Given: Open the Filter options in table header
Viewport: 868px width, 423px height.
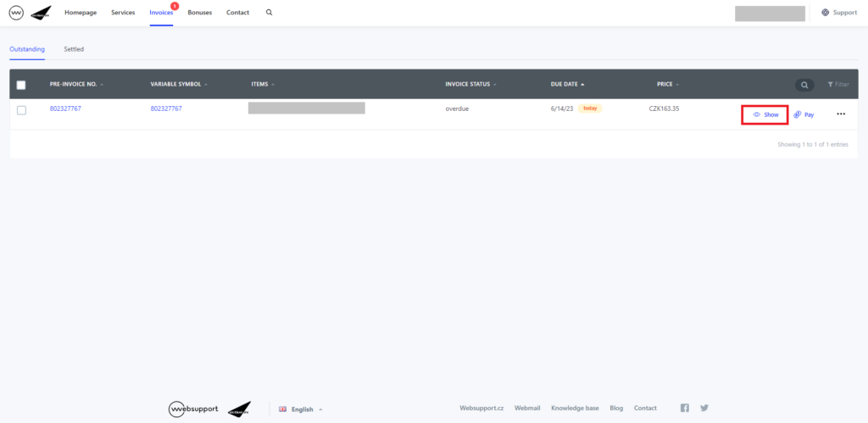Looking at the screenshot, I should [837, 85].
